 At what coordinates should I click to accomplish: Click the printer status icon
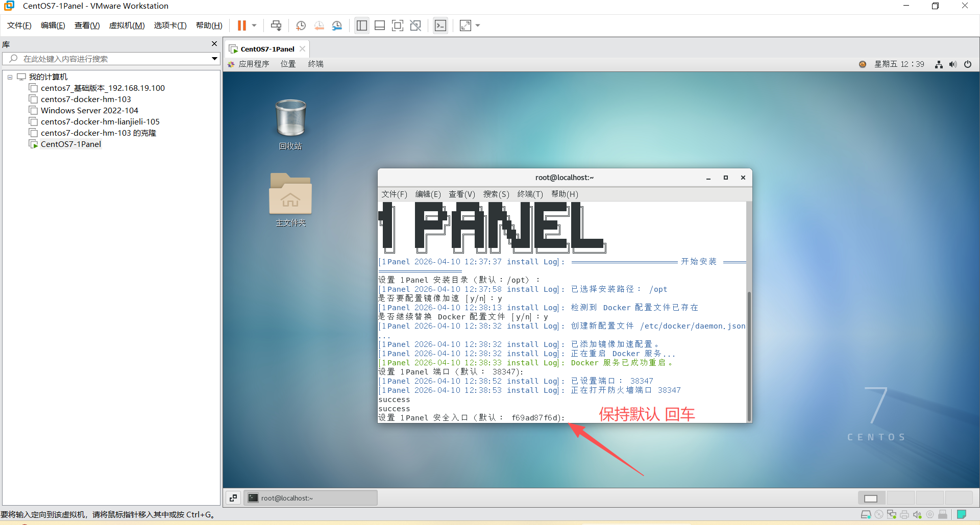(904, 514)
